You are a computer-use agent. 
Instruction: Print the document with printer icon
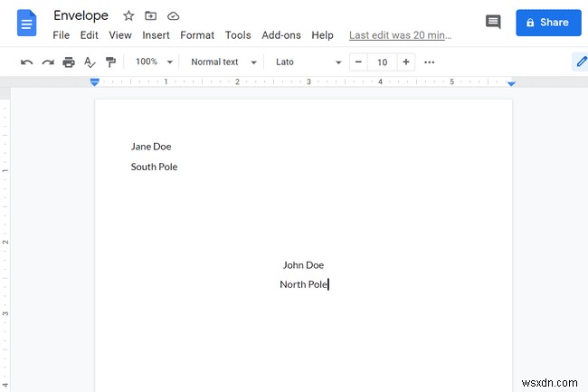69,62
